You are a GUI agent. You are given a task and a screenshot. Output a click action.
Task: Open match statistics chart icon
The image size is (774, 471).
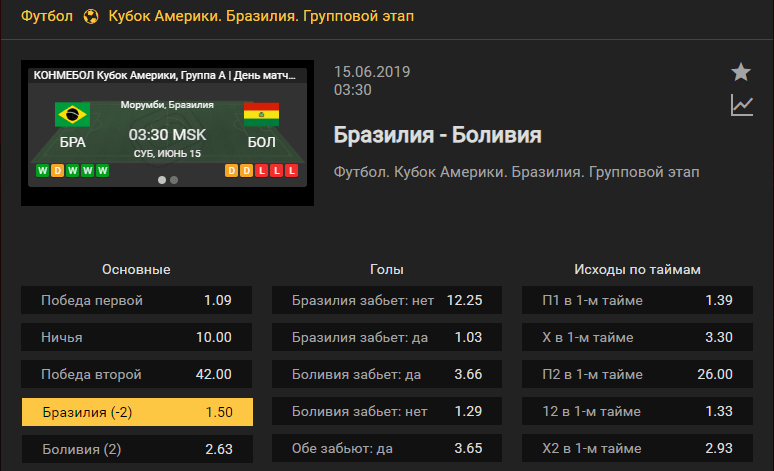click(x=741, y=105)
